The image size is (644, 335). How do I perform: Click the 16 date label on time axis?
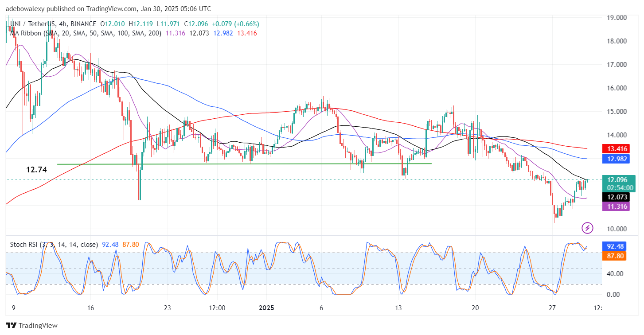pyautogui.click(x=90, y=308)
